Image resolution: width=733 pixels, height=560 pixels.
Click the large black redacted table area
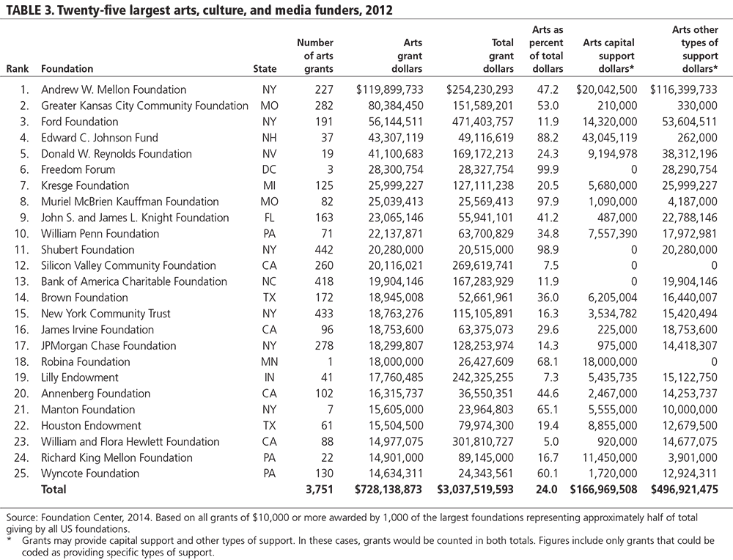coord(366,279)
